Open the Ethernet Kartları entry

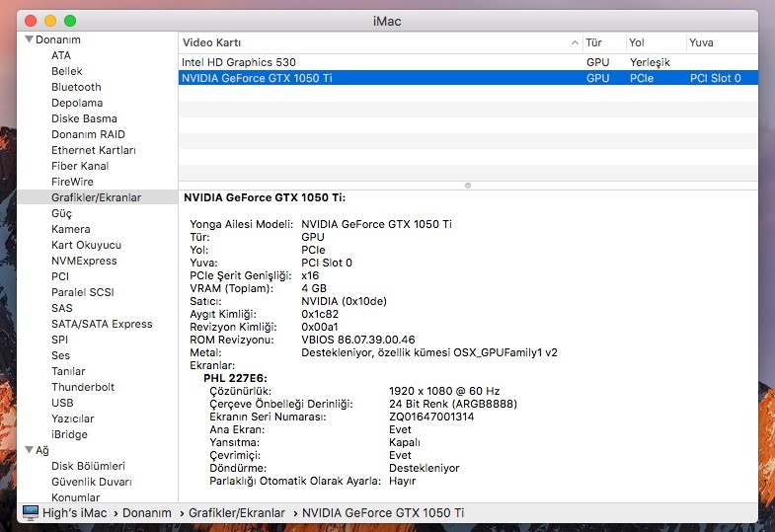[94, 150]
